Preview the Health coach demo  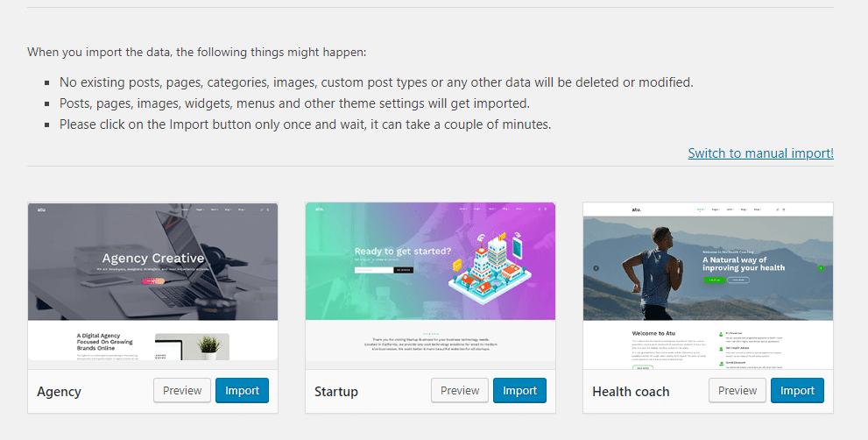coord(737,391)
